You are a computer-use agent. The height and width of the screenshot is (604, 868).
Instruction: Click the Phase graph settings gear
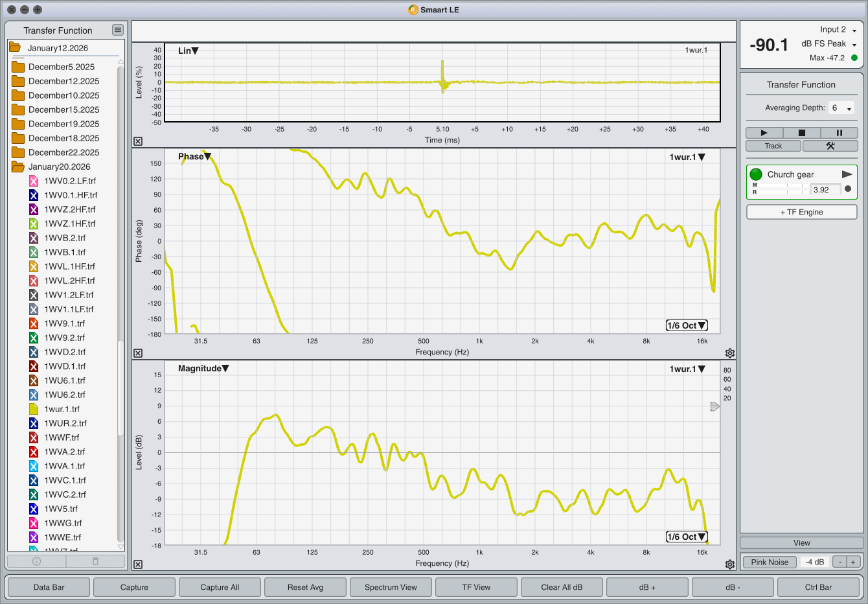tap(730, 353)
